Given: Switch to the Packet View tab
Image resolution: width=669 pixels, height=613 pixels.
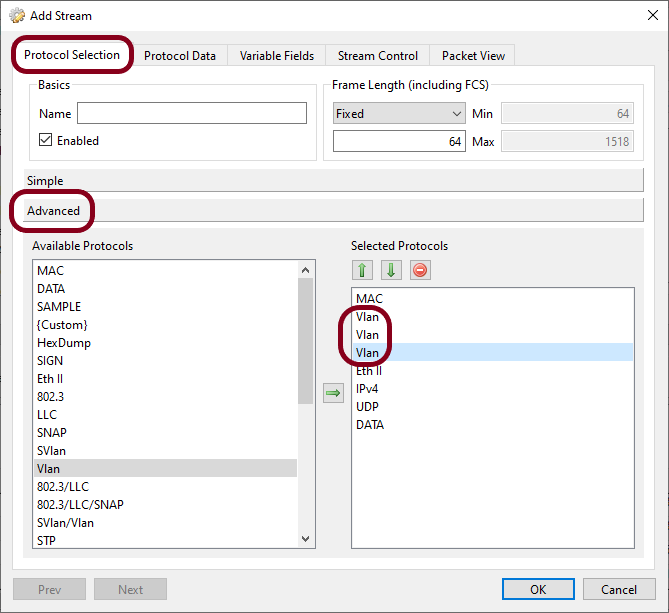Looking at the screenshot, I should coord(473,55).
